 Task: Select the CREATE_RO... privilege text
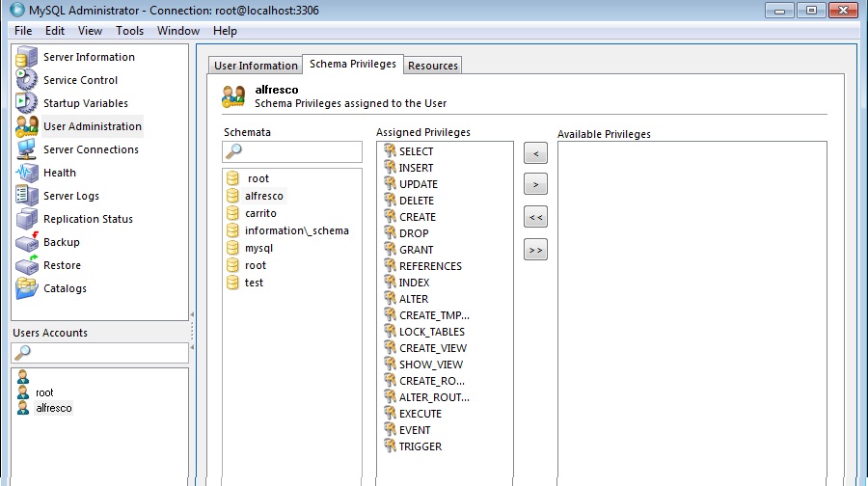(x=432, y=381)
